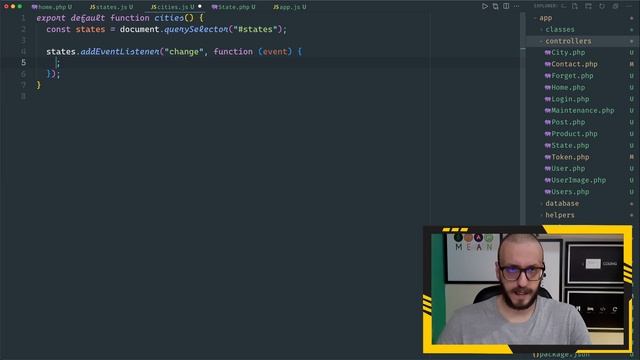Screen dimensions: 640x360
Task: Collapse the app folder
Action: [x=546, y=18]
